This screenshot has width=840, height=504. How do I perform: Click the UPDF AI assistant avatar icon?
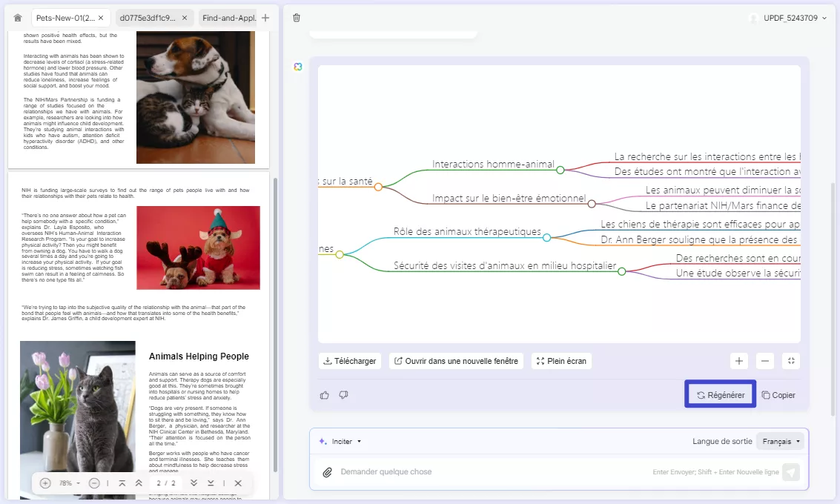298,67
